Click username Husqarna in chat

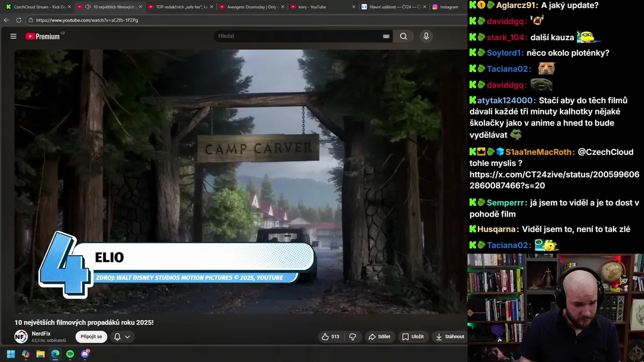(497, 229)
